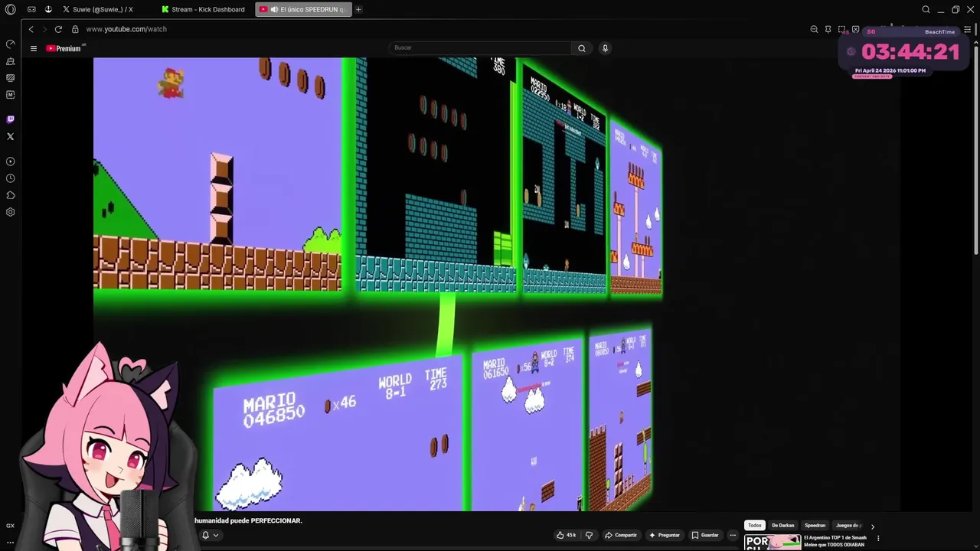Open more actions three-dot menu under video
Screen dimensions: 980x551
point(733,535)
